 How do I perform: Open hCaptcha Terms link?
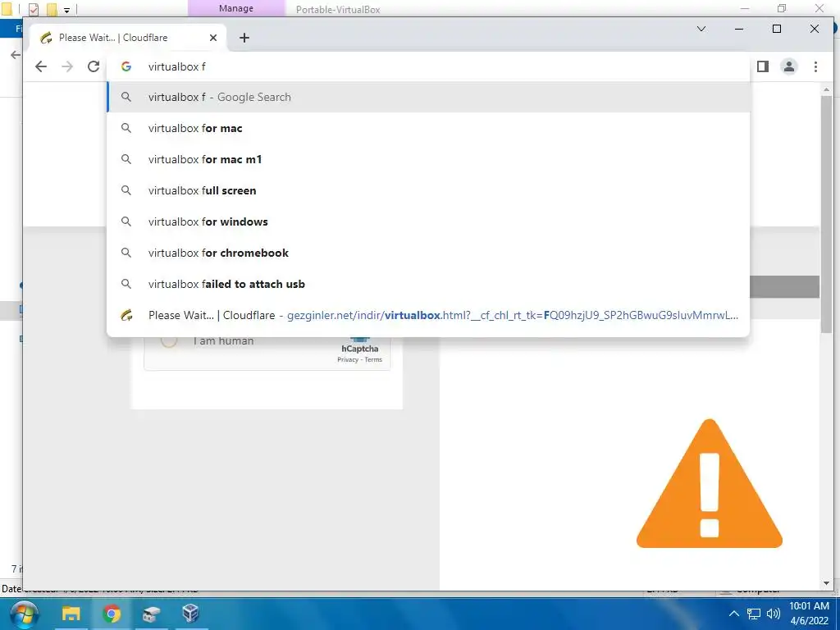click(373, 359)
